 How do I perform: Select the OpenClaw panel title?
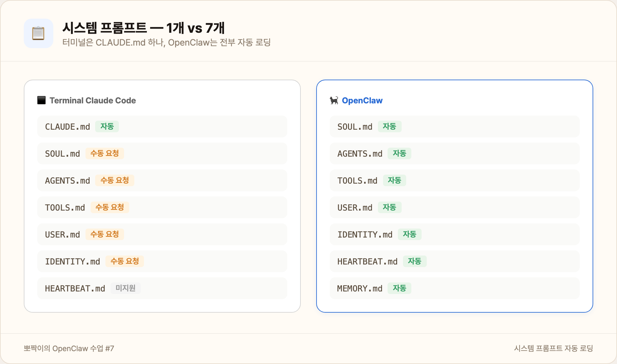(362, 100)
